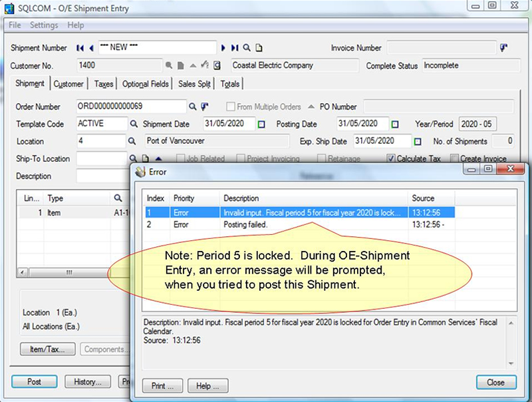Select error row 2 Posting failed
Viewport: 532px width, 402px height.
coord(300,224)
